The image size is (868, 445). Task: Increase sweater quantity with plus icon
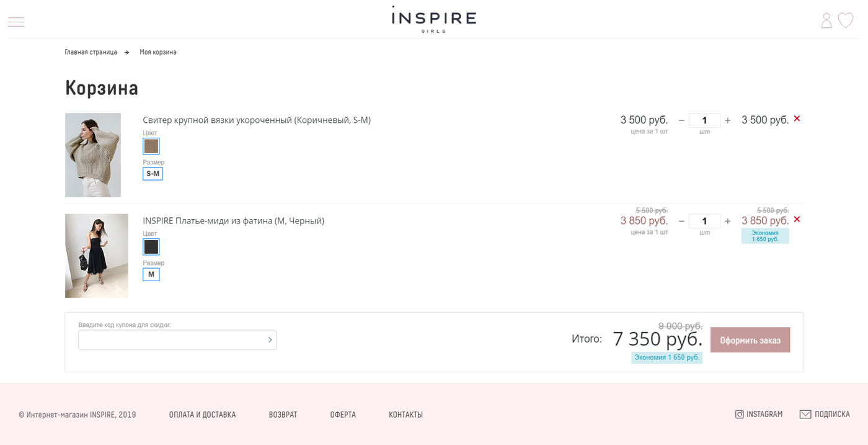[728, 120]
